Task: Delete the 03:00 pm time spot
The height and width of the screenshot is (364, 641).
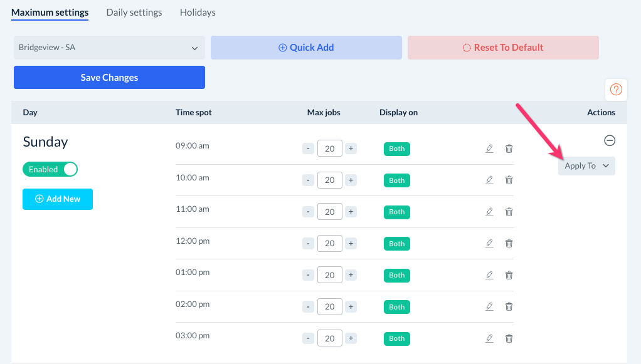Action: (509, 339)
